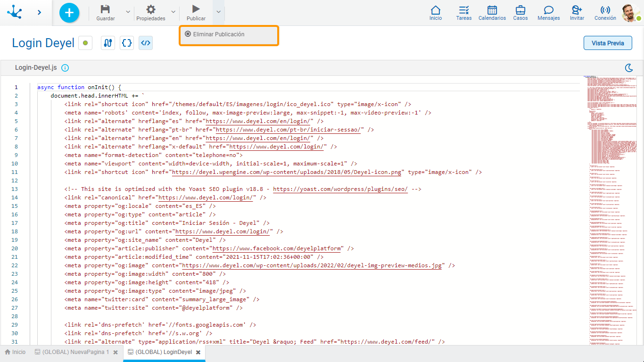Click the viewport meta tag line
The image size is (644, 362).
pos(211,164)
